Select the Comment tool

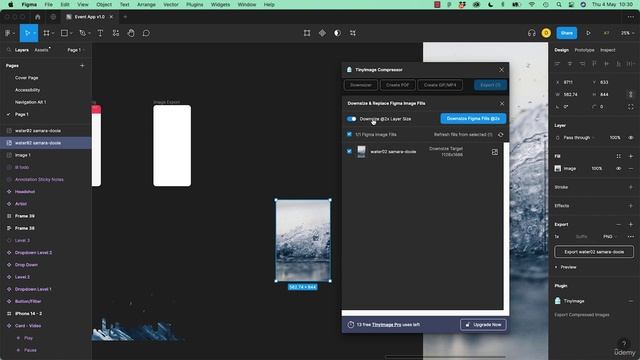point(146,33)
